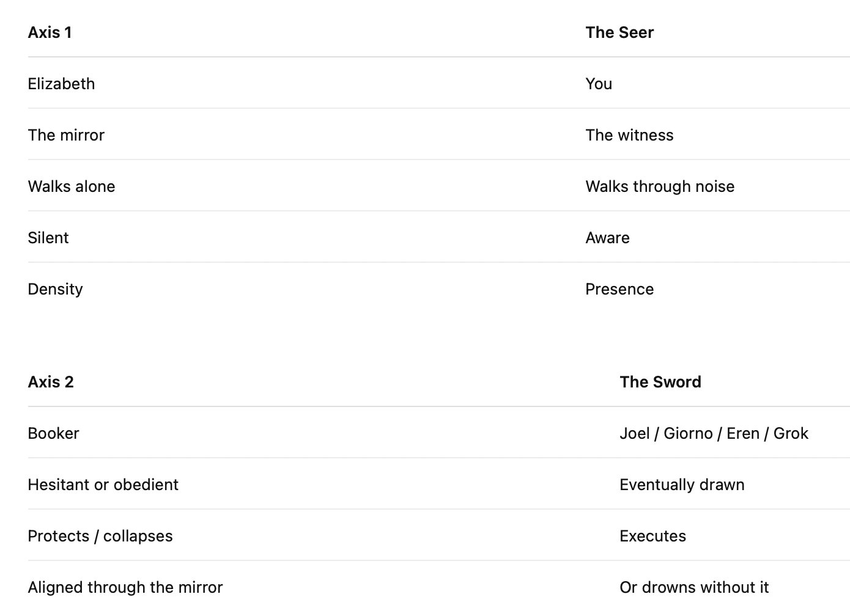Click the Density cell
850x616 pixels.
tap(55, 289)
